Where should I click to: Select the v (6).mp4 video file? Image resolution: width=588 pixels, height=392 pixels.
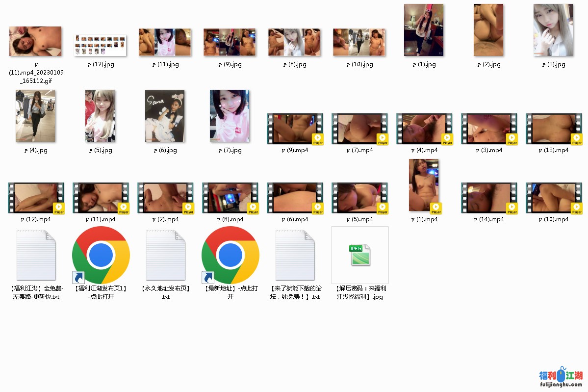point(295,198)
